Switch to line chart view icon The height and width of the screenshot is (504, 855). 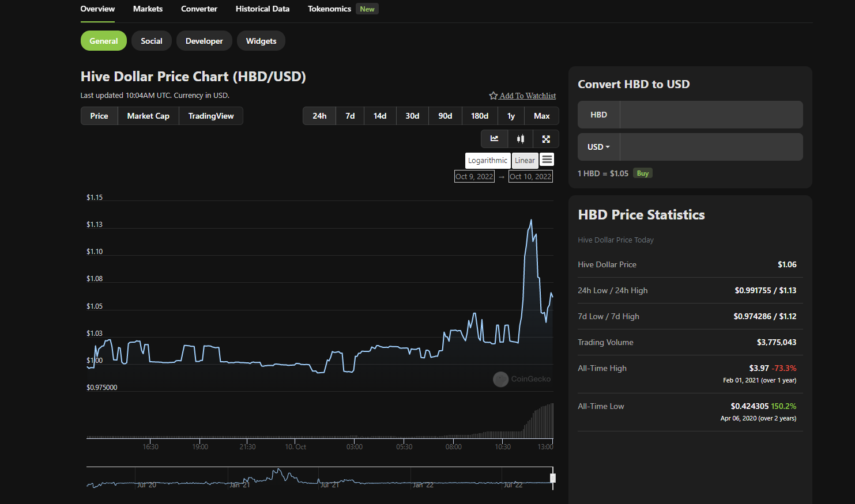tap(495, 139)
